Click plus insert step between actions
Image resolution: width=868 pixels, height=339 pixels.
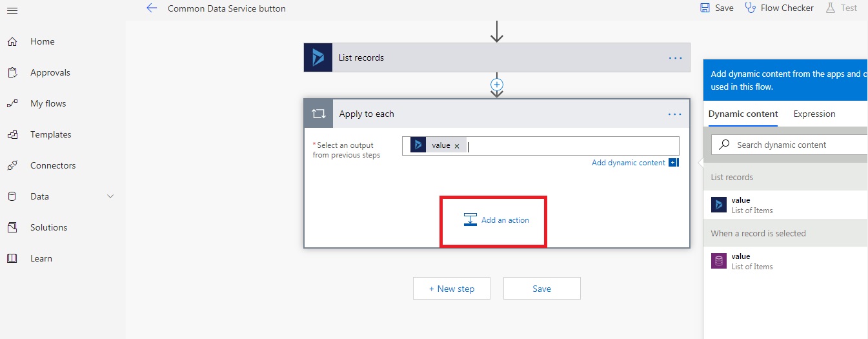pos(497,85)
